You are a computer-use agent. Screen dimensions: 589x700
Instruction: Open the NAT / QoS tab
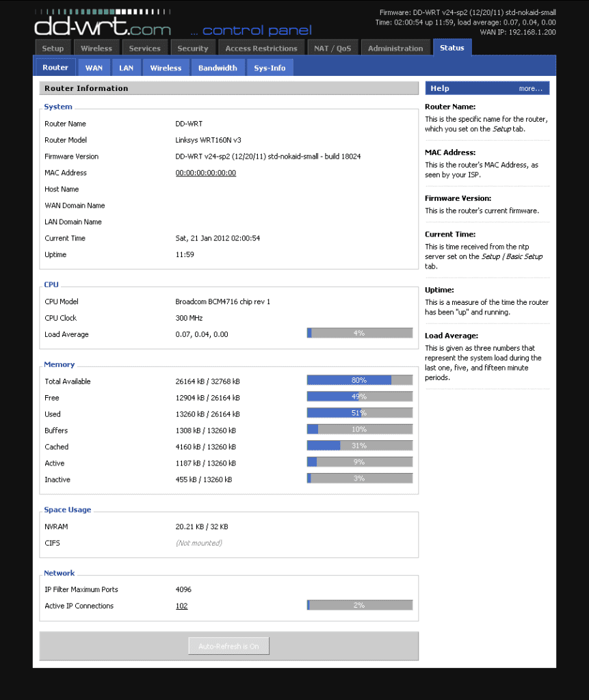click(333, 47)
